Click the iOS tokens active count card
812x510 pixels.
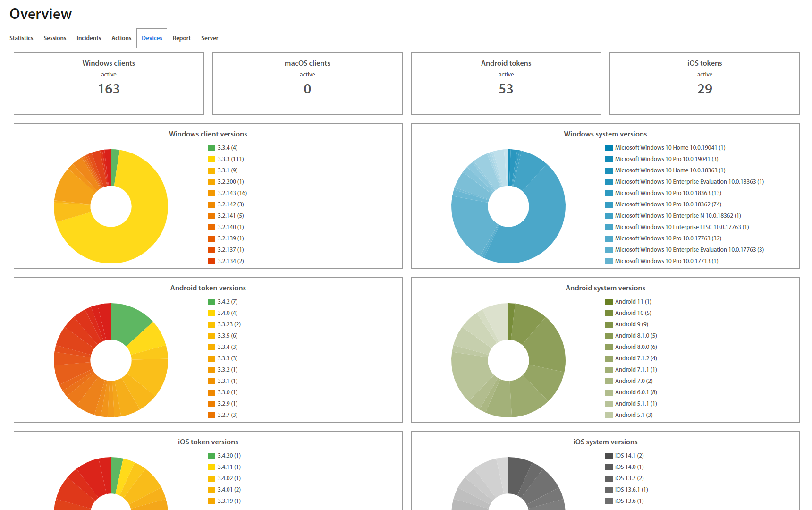coord(704,84)
